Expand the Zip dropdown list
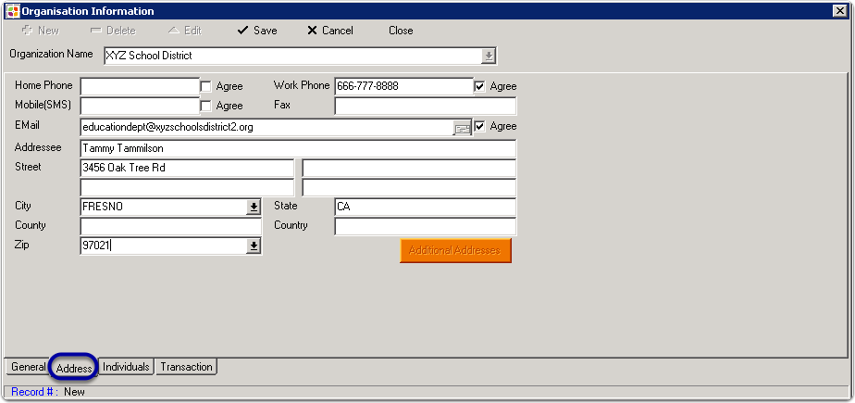Viewport: 855px width, 403px height. 254,246
